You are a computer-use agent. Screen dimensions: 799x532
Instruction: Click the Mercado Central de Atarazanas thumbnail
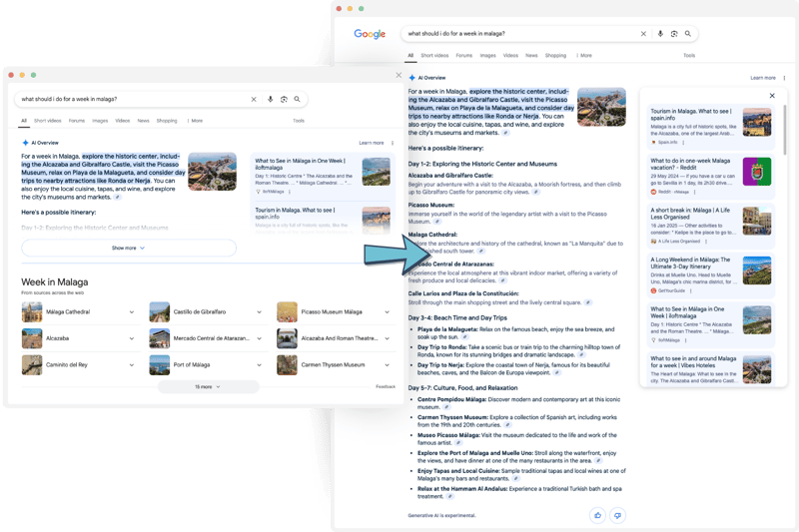(159, 338)
